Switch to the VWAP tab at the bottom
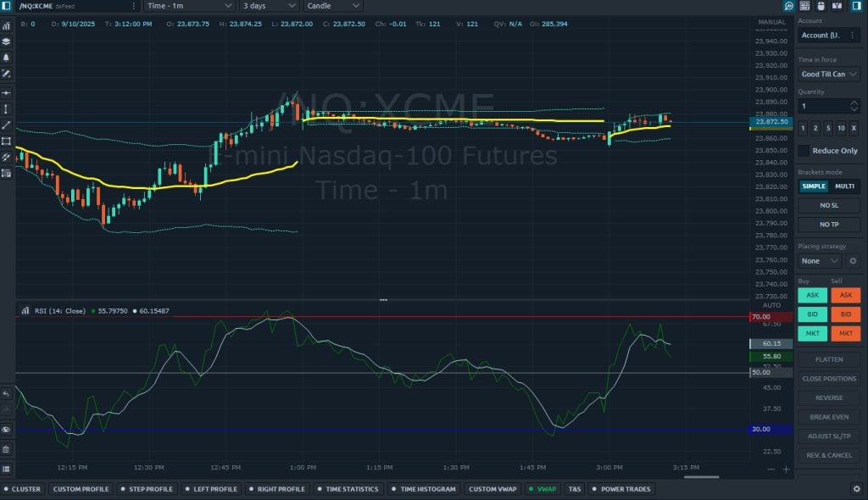868x500 pixels. (542, 489)
